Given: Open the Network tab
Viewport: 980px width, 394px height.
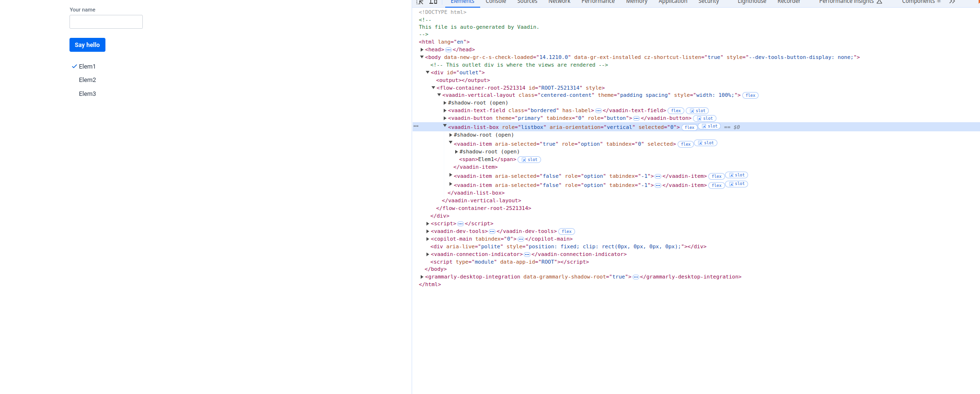Looking at the screenshot, I should point(559,2).
